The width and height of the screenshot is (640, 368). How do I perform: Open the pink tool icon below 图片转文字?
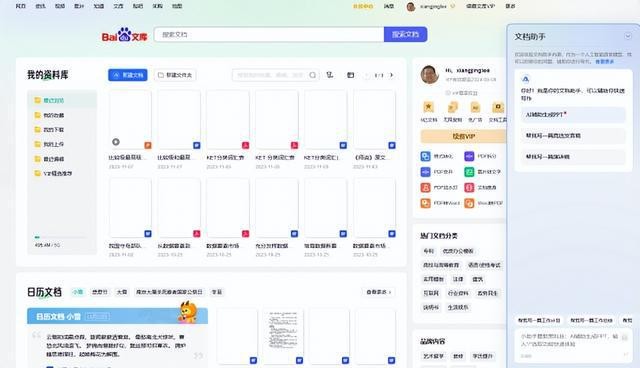pyautogui.click(x=469, y=188)
